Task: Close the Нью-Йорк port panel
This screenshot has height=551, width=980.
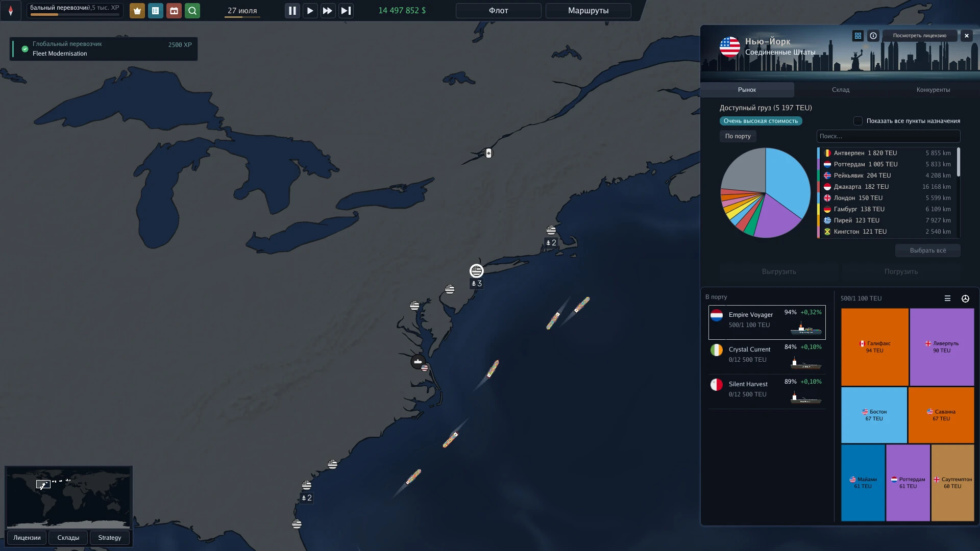Action: coord(966,36)
